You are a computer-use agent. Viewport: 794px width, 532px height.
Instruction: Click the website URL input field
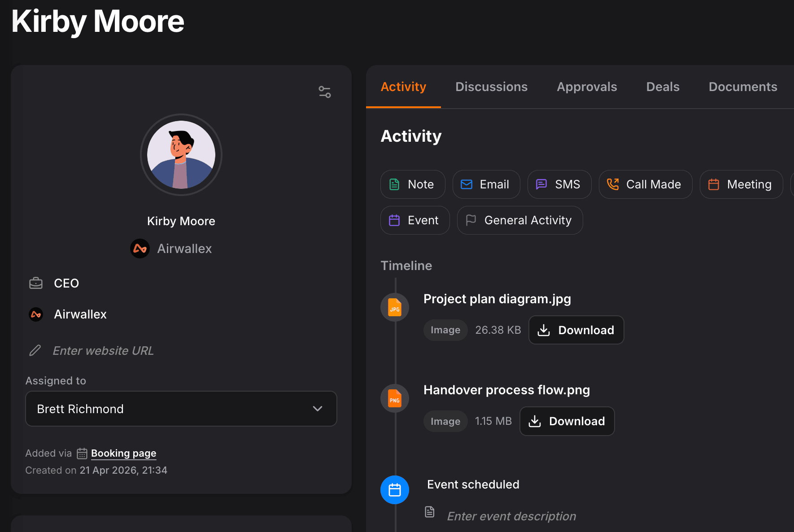coord(103,350)
